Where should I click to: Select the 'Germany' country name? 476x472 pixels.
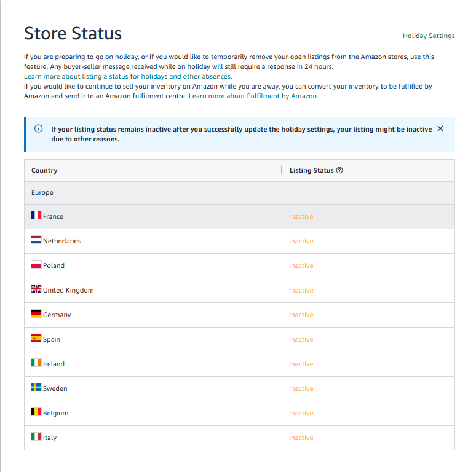click(x=57, y=315)
